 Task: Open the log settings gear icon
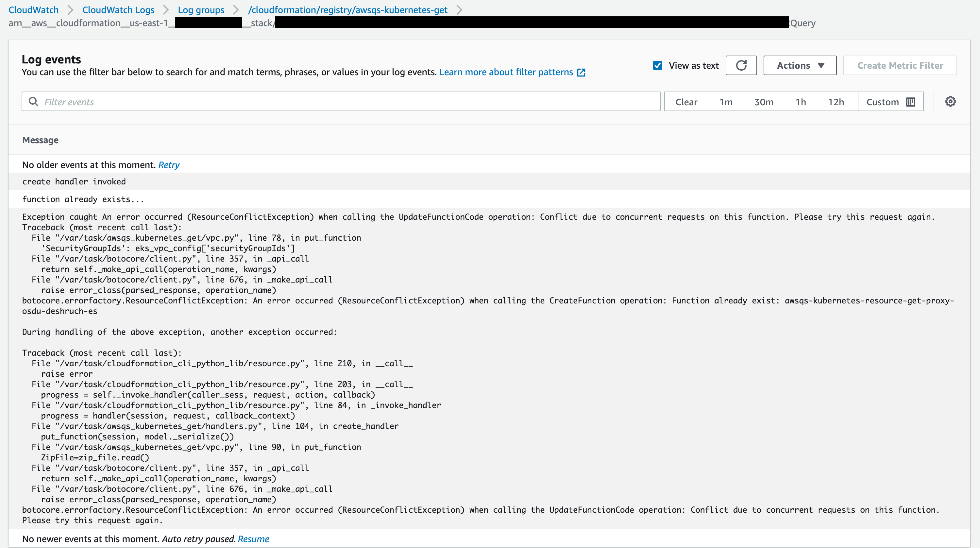click(x=950, y=102)
